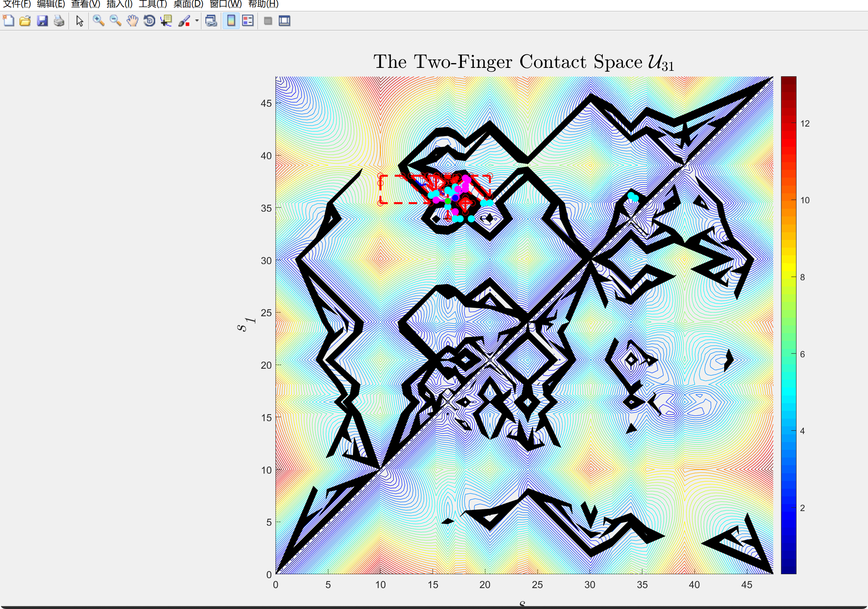
Task: Toggle the Insert Legend button
Action: point(248,21)
